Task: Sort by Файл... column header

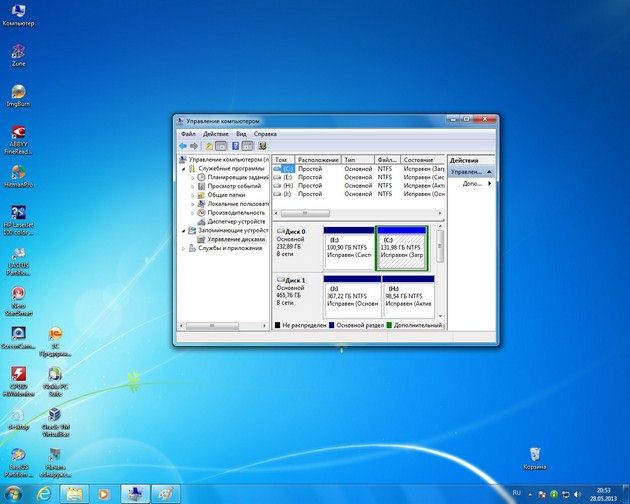Action: (x=387, y=160)
